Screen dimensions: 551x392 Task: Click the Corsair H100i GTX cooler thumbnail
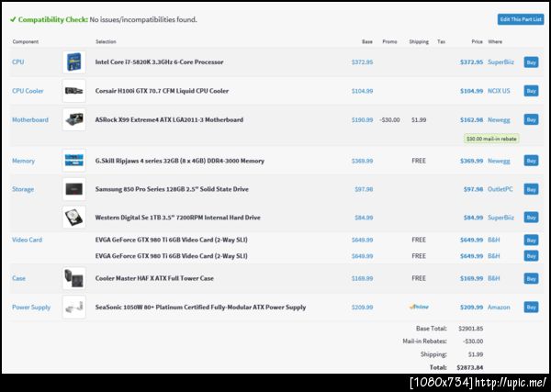(x=74, y=91)
